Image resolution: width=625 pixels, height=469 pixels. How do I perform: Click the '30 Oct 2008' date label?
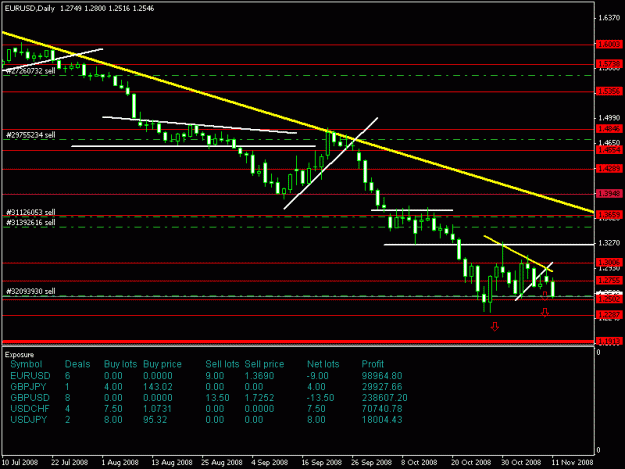(521, 462)
